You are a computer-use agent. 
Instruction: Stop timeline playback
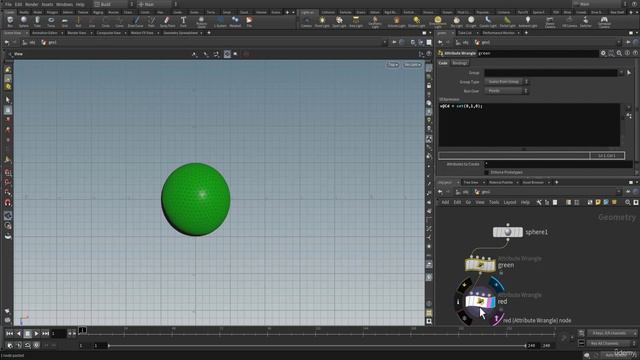point(27,334)
